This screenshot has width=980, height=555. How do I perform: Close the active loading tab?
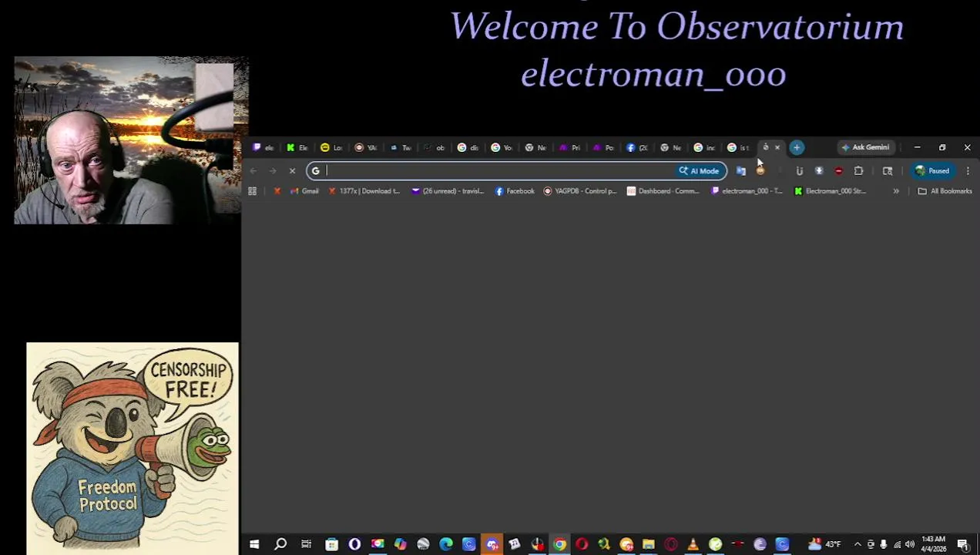pos(777,147)
